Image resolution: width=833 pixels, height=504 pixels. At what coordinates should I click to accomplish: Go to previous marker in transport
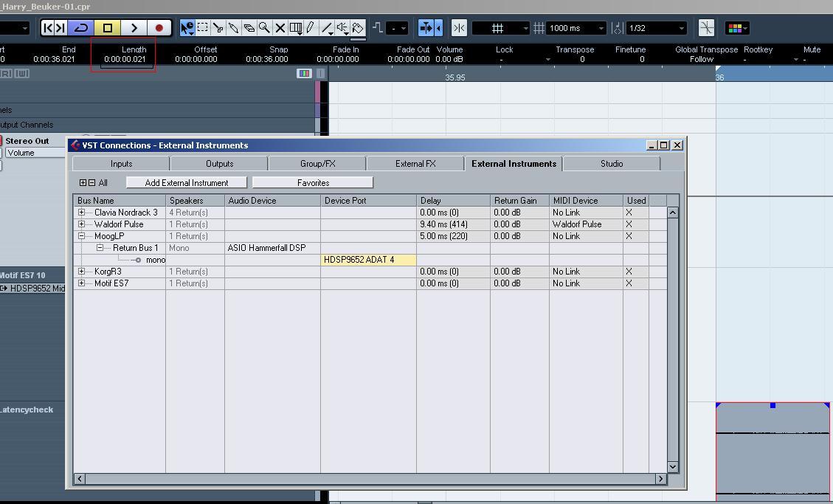[x=47, y=27]
